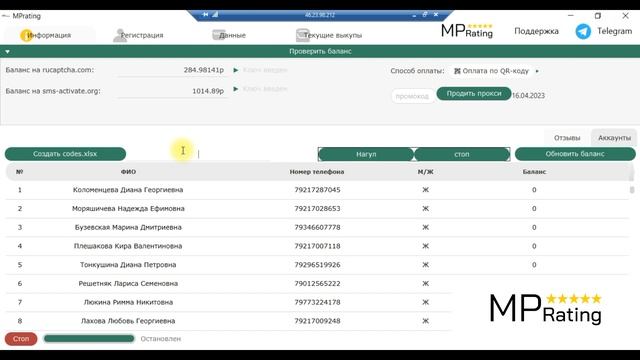Viewport: 640px width, 360px height.
Task: Click the Регистрация person icon
Action: pyautogui.click(x=119, y=36)
